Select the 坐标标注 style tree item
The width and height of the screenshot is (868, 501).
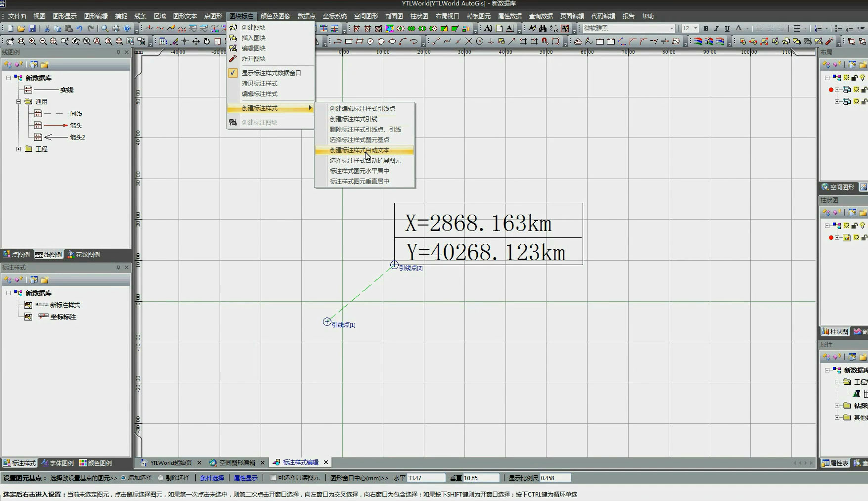click(x=63, y=317)
